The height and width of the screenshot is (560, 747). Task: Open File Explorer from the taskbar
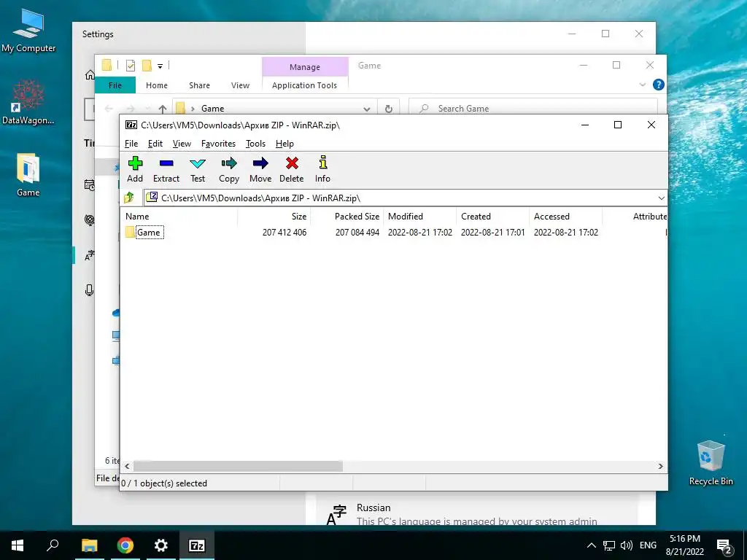point(89,545)
